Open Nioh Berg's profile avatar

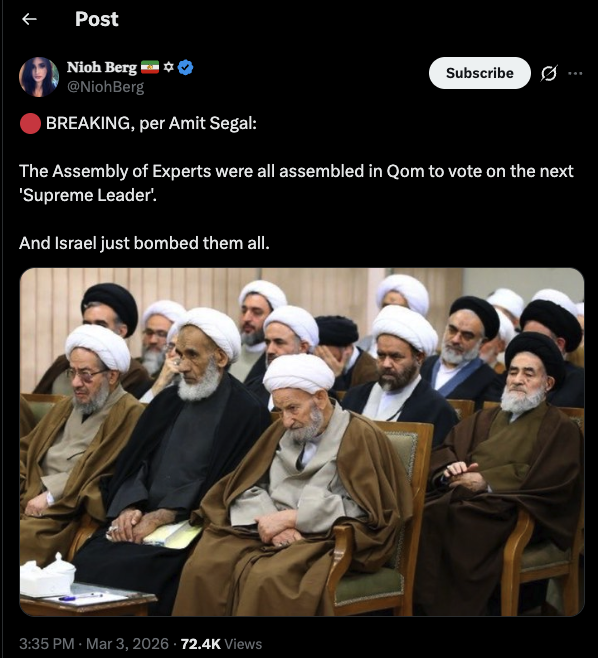point(39,77)
